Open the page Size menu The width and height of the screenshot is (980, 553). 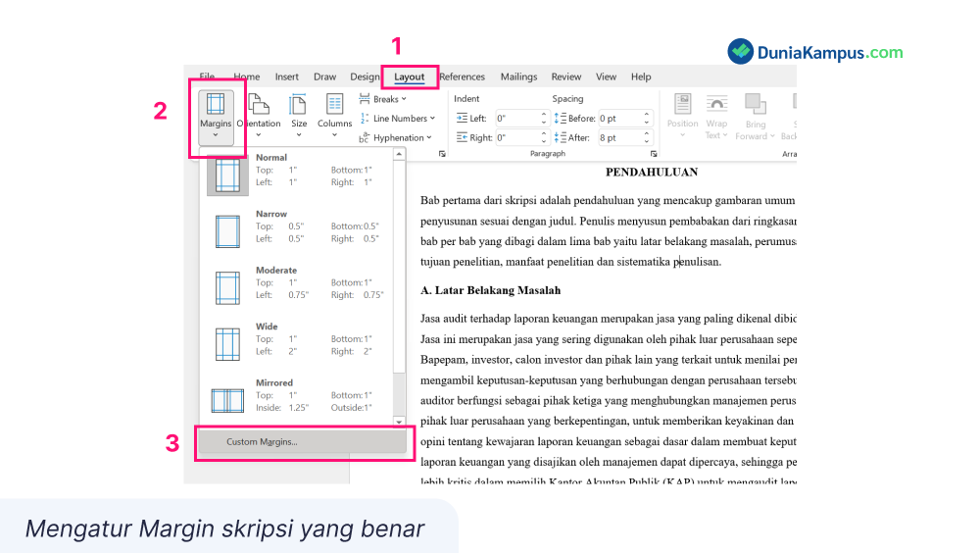(x=299, y=117)
